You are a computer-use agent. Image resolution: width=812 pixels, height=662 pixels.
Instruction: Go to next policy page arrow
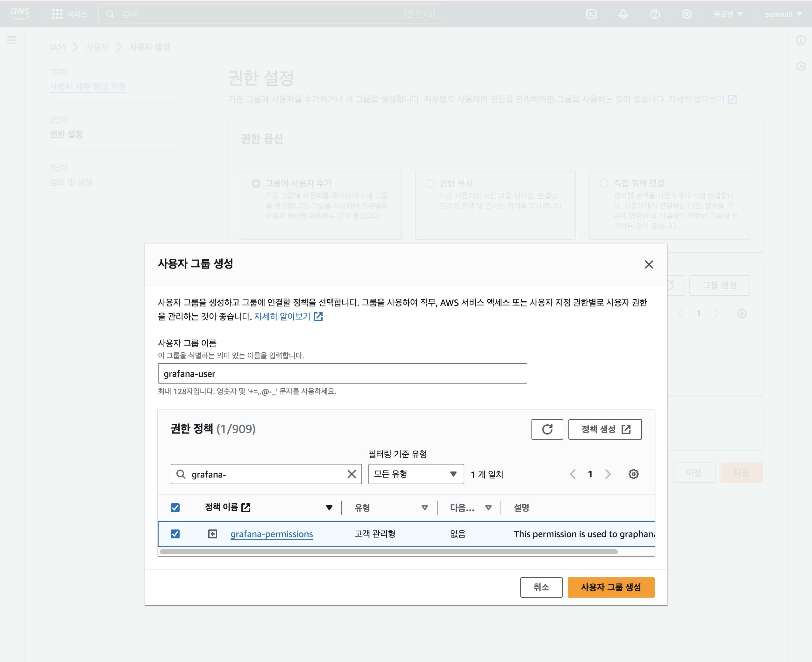point(608,474)
